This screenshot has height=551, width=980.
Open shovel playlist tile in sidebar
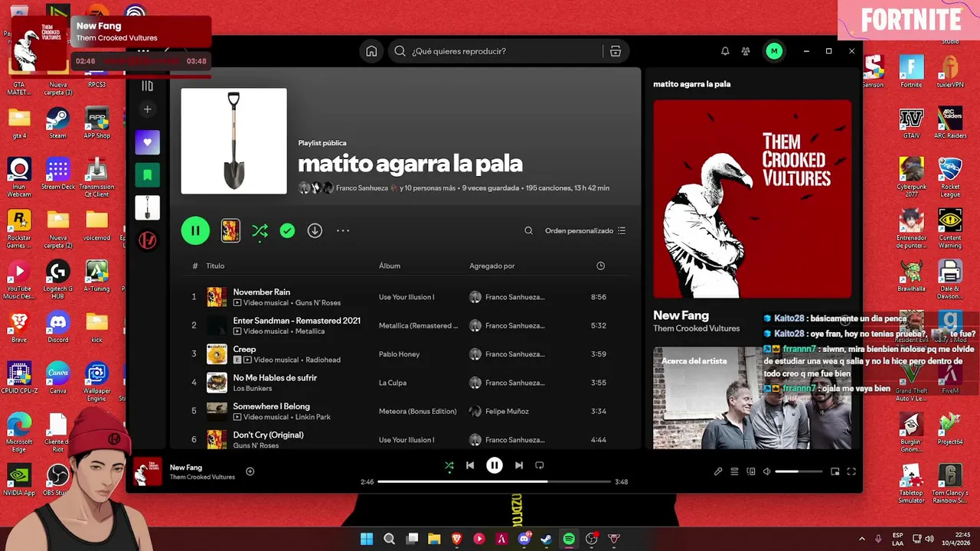148,207
